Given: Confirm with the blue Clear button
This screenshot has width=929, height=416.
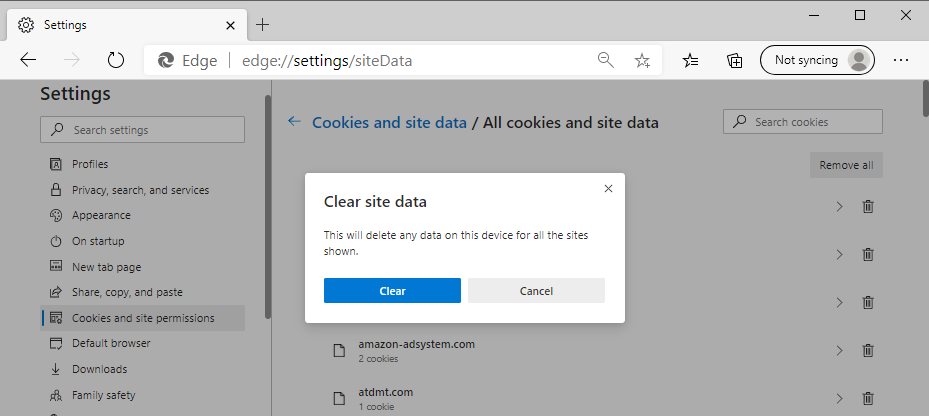Looking at the screenshot, I should tap(392, 290).
